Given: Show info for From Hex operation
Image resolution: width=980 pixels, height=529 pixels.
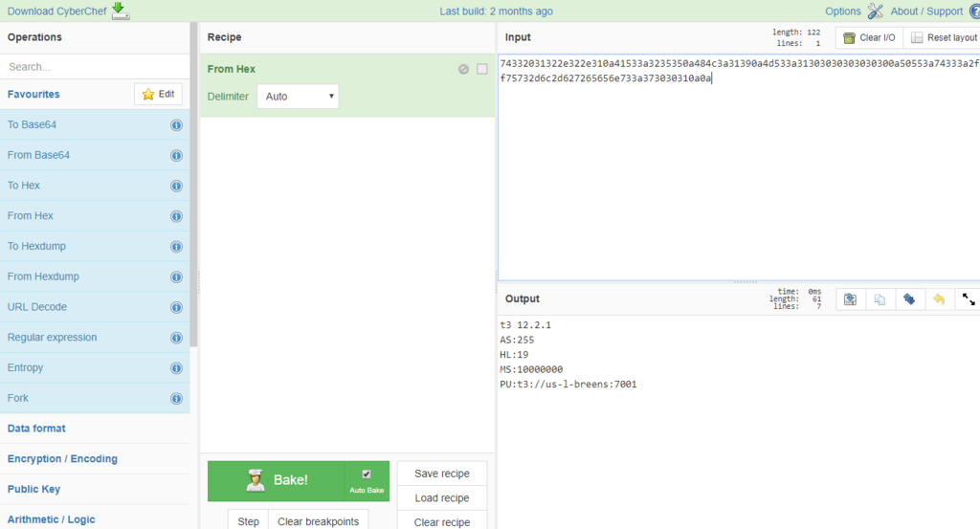Looking at the screenshot, I should 176,216.
